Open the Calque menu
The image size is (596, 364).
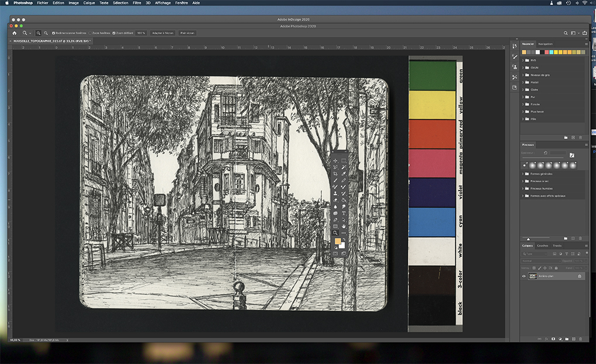(89, 3)
